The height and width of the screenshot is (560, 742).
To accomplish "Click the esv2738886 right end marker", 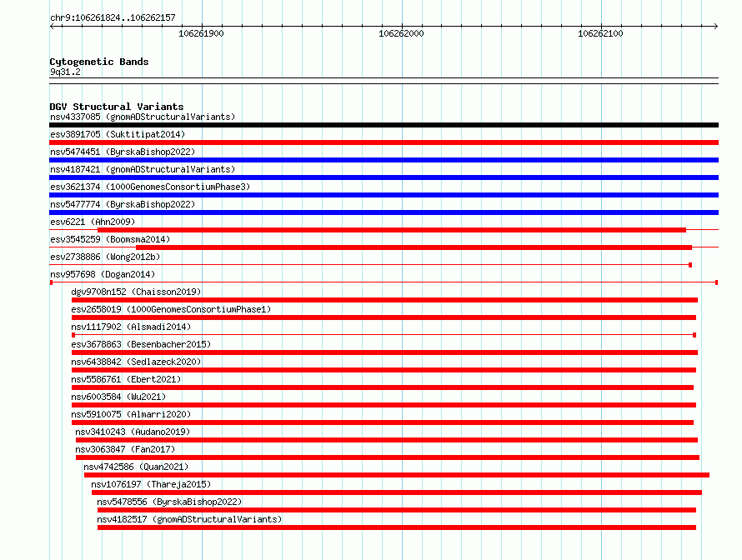I will (x=690, y=265).
